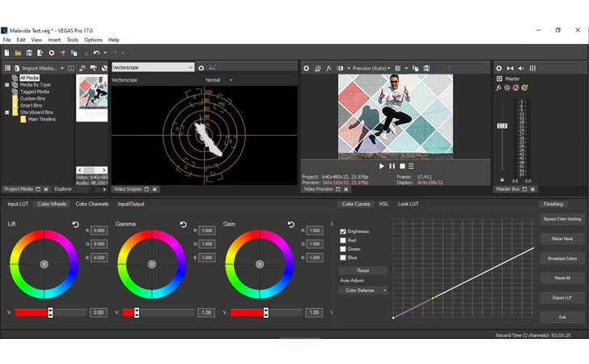Switch to the Color Channels tab
Image resolution: width=589 pixels, height=364 pixels.
point(91,204)
